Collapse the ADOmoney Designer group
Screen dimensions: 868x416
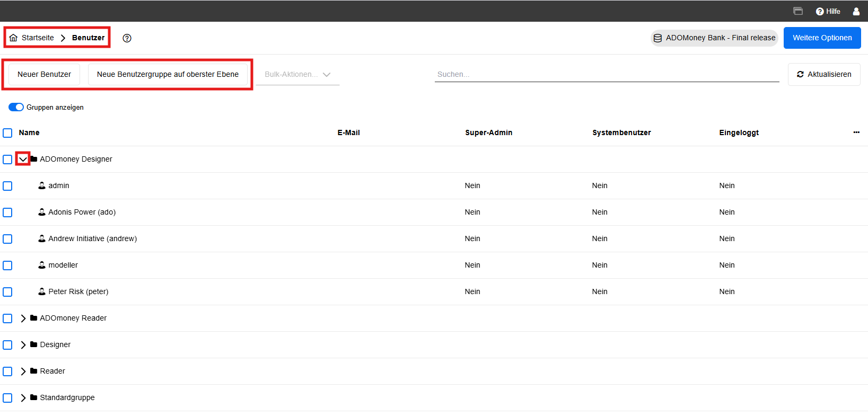(23, 159)
